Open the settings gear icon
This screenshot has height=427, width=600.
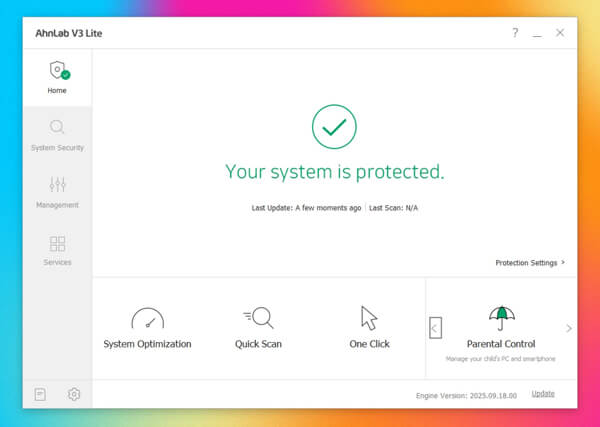click(x=74, y=394)
